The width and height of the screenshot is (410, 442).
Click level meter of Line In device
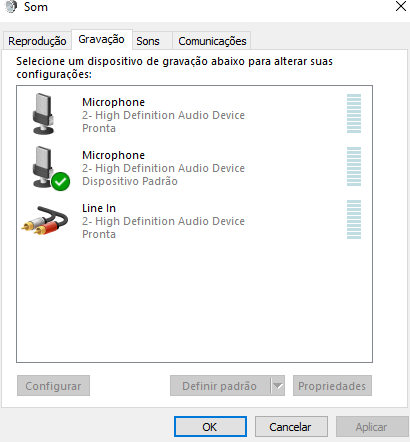354,219
